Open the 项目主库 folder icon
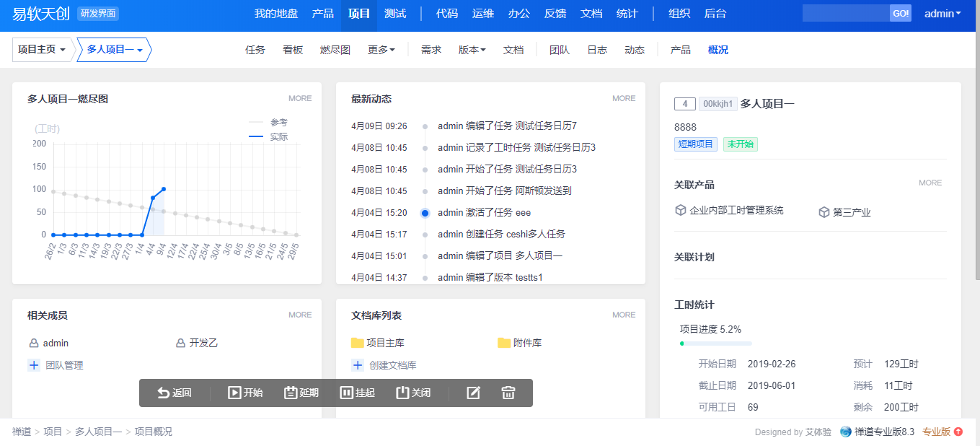Viewport: 980px width, 446px height. [x=358, y=343]
